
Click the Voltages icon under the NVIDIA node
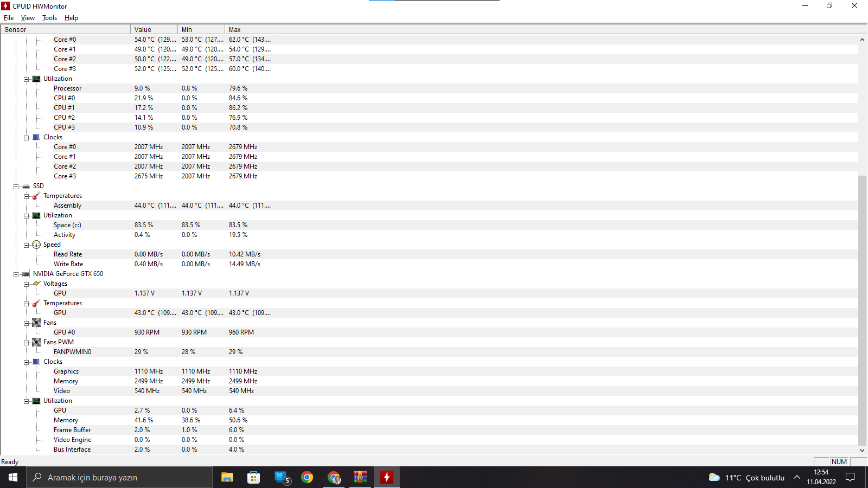click(36, 284)
